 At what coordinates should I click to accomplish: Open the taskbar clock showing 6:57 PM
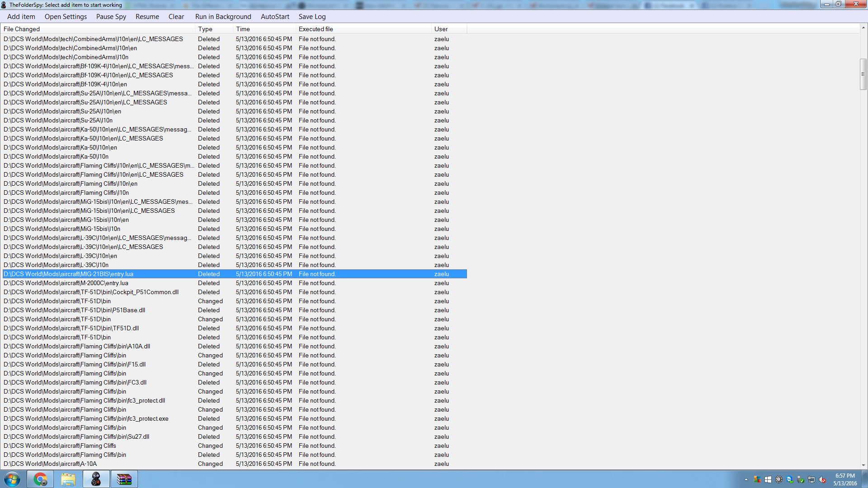click(845, 479)
